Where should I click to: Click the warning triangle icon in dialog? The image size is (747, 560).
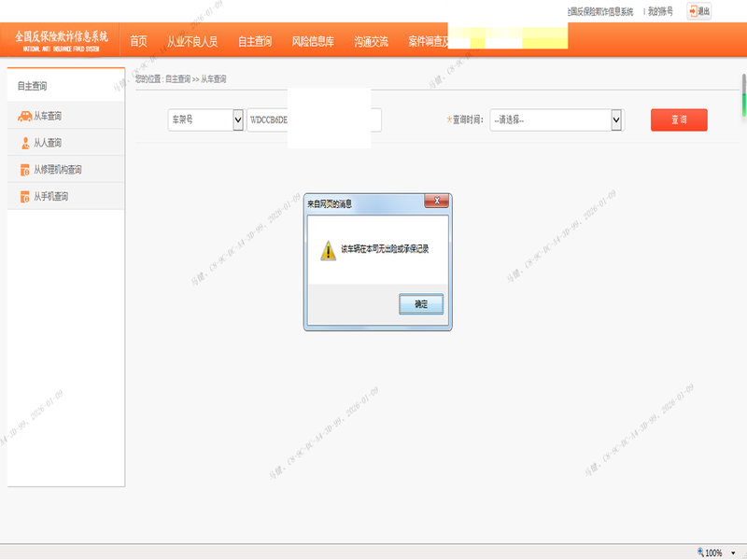coord(328,250)
